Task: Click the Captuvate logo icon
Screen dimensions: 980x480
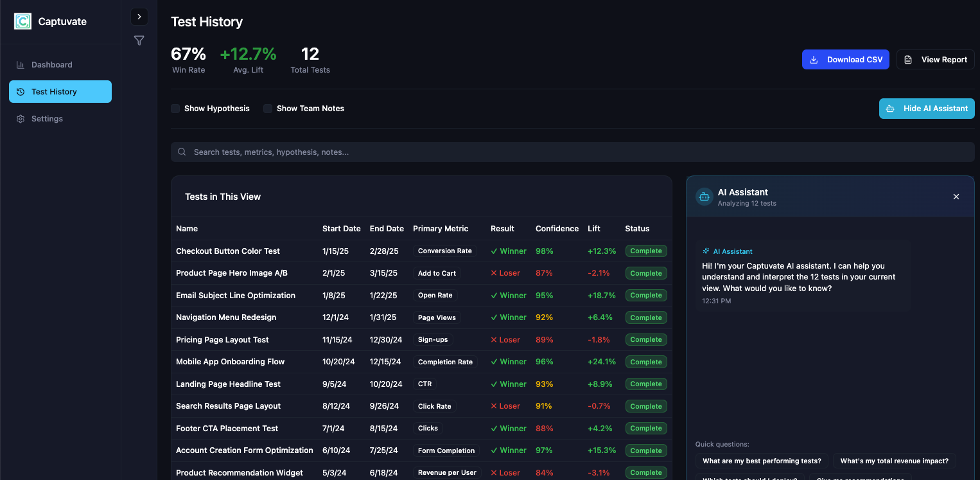Action: pyautogui.click(x=22, y=21)
